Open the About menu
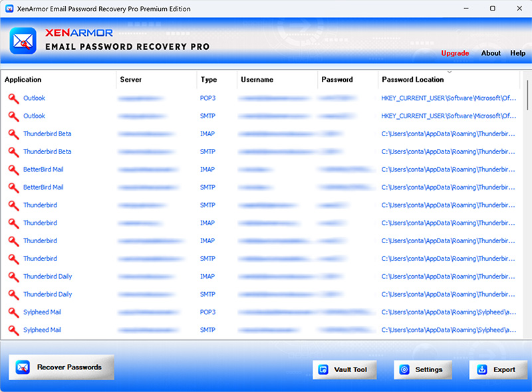This screenshot has width=532, height=392. point(491,53)
